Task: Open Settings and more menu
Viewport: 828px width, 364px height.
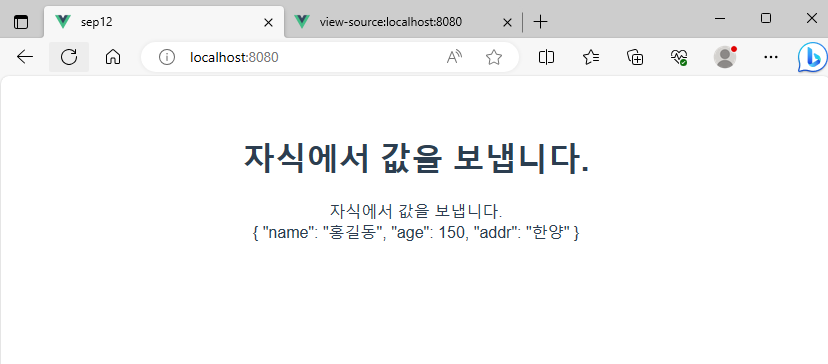Action: coord(771,57)
